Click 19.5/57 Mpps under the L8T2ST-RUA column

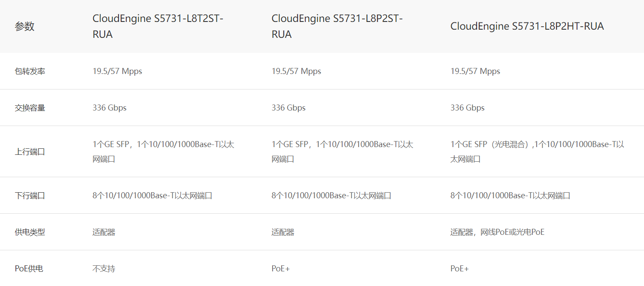pos(117,71)
